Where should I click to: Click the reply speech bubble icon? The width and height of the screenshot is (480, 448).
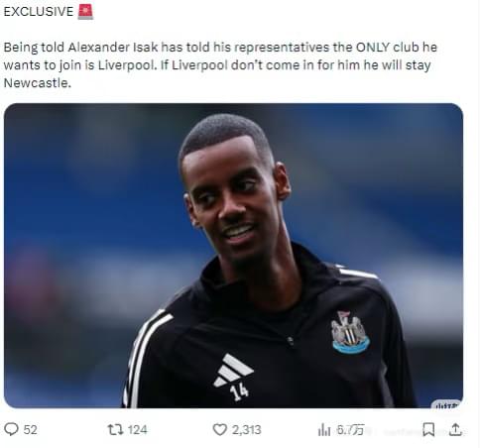[x=11, y=429]
